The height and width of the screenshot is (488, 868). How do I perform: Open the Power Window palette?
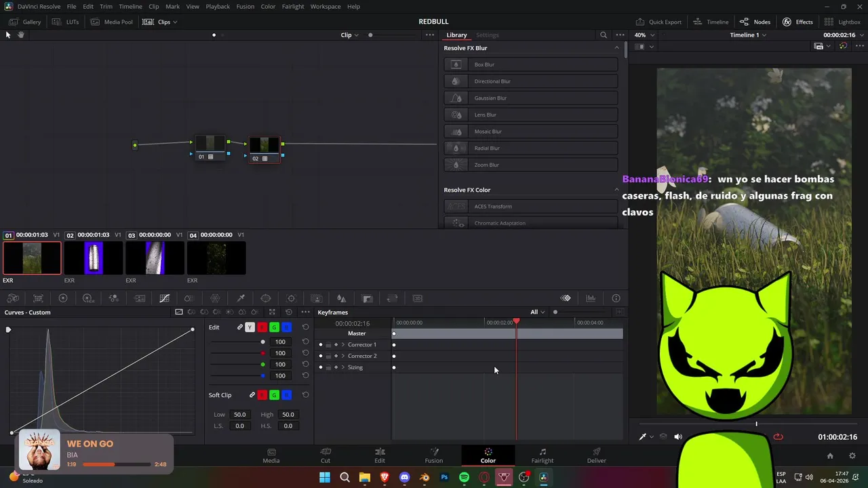[x=266, y=298]
